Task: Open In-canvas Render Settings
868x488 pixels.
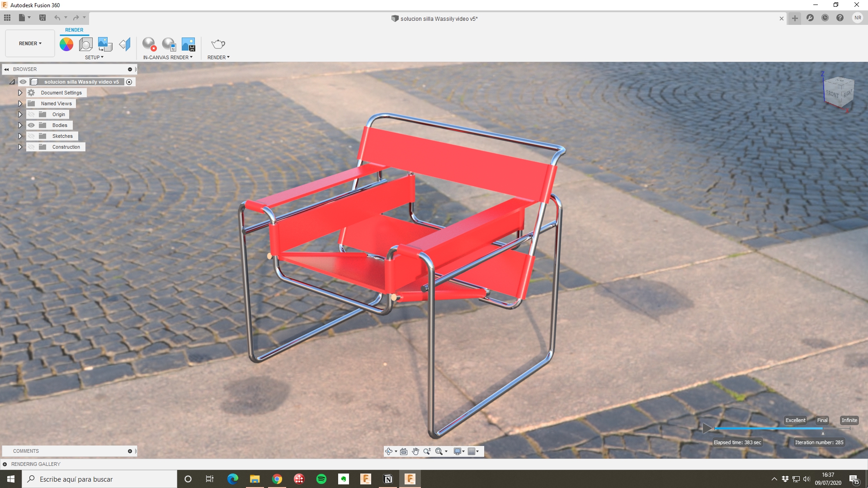Action: pyautogui.click(x=169, y=44)
